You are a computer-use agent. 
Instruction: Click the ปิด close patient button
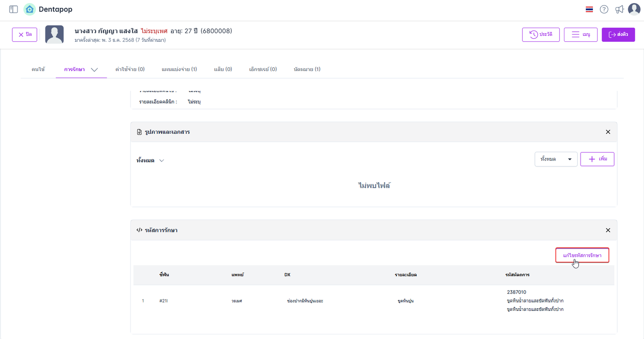click(x=25, y=34)
